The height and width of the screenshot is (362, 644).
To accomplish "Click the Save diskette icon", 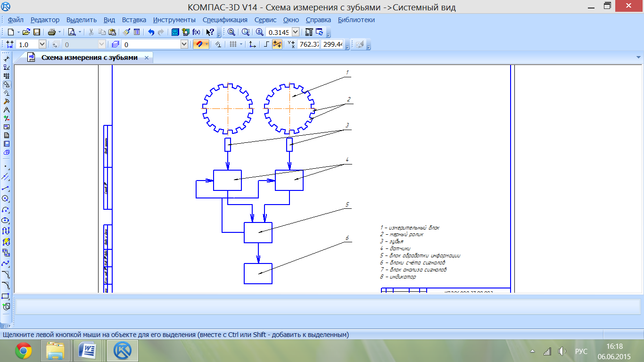I will coord(36,32).
